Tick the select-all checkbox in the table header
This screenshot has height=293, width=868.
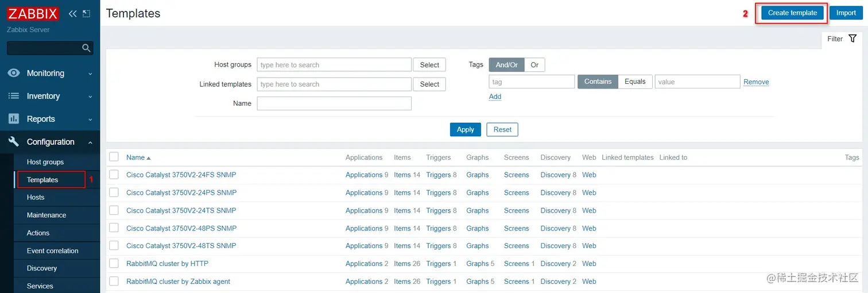click(114, 157)
